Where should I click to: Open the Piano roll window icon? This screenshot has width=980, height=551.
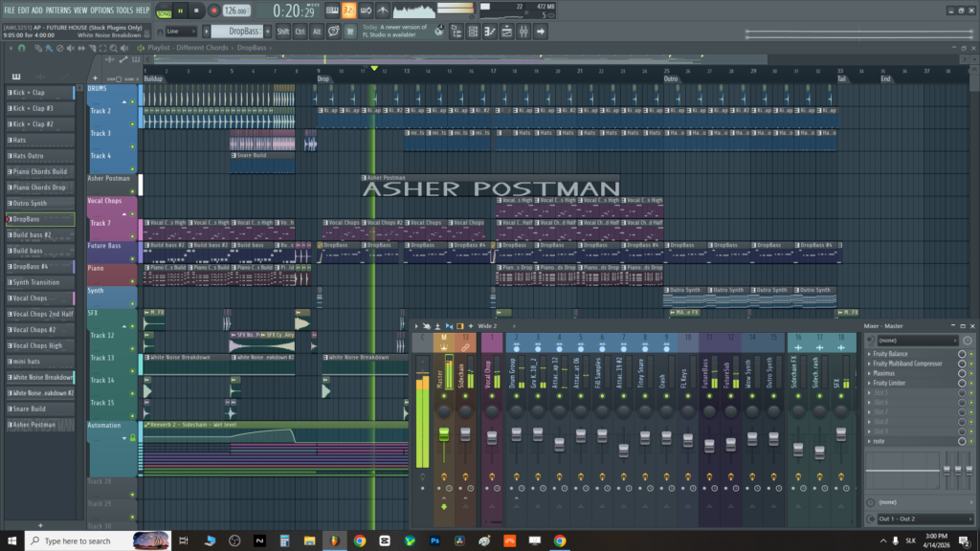pyautogui.click(x=490, y=32)
